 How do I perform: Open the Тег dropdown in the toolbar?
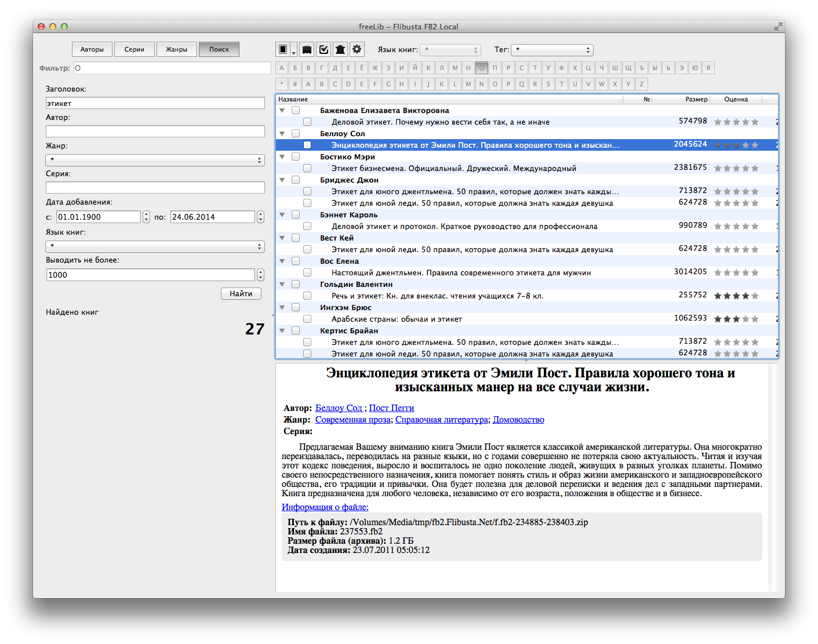click(x=552, y=50)
